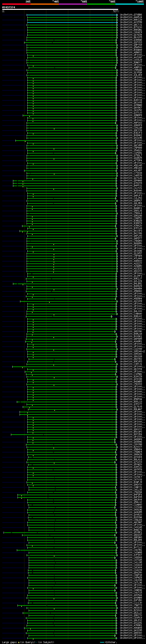Viewport: 146px width, 644px height.
Task: Open hit UniRef100_B4PFX1
Action: point(131,186)
